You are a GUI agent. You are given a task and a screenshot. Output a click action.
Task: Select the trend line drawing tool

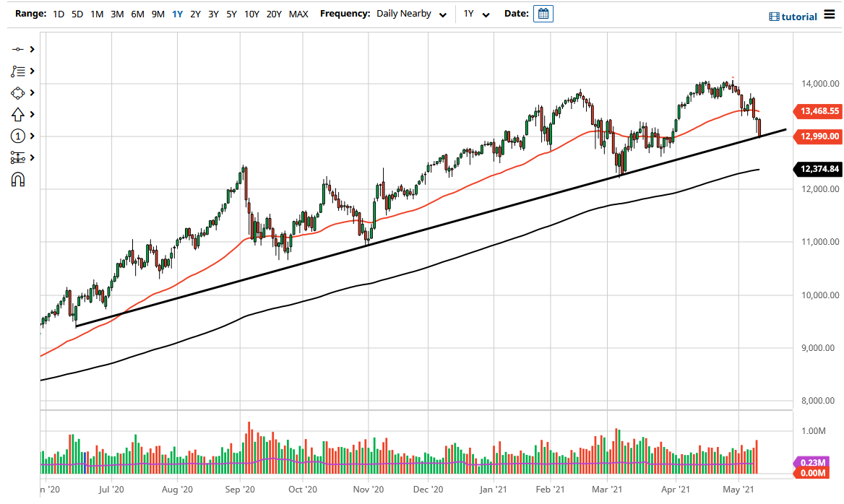[20, 49]
